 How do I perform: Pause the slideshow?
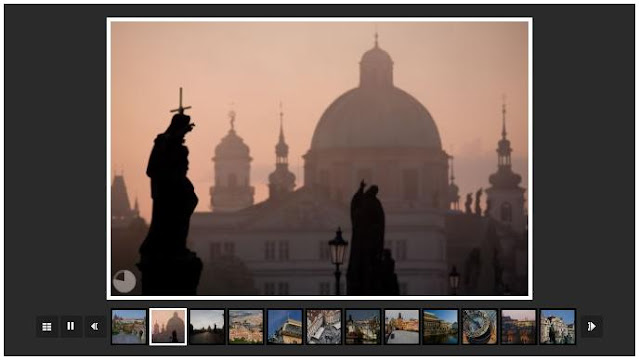(x=71, y=326)
